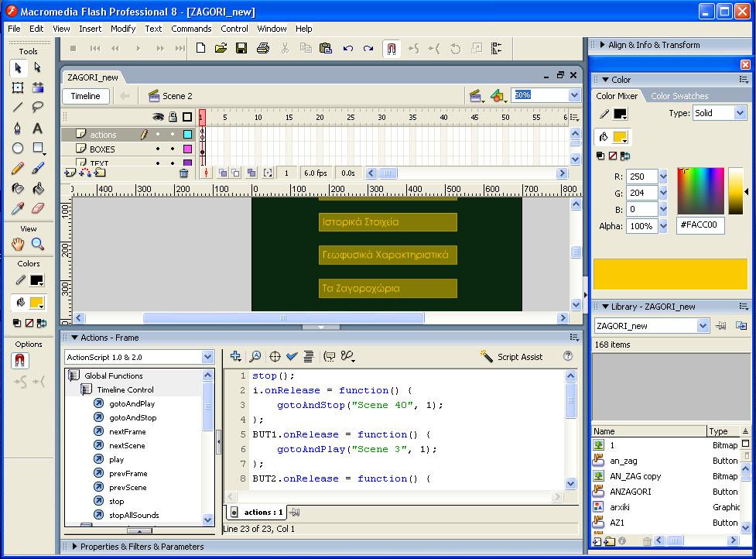The height and width of the screenshot is (559, 756).
Task: Expand Properties & Filters & Parameters panel
Action: (75, 547)
